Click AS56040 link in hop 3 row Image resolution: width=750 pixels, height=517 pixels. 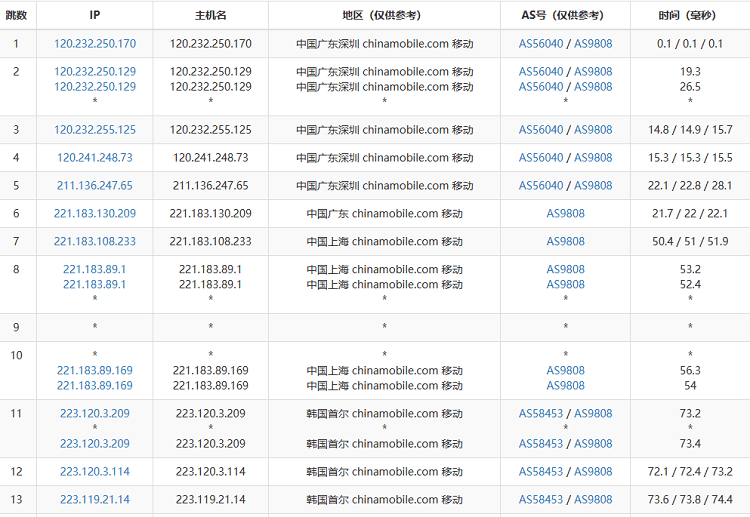541,130
